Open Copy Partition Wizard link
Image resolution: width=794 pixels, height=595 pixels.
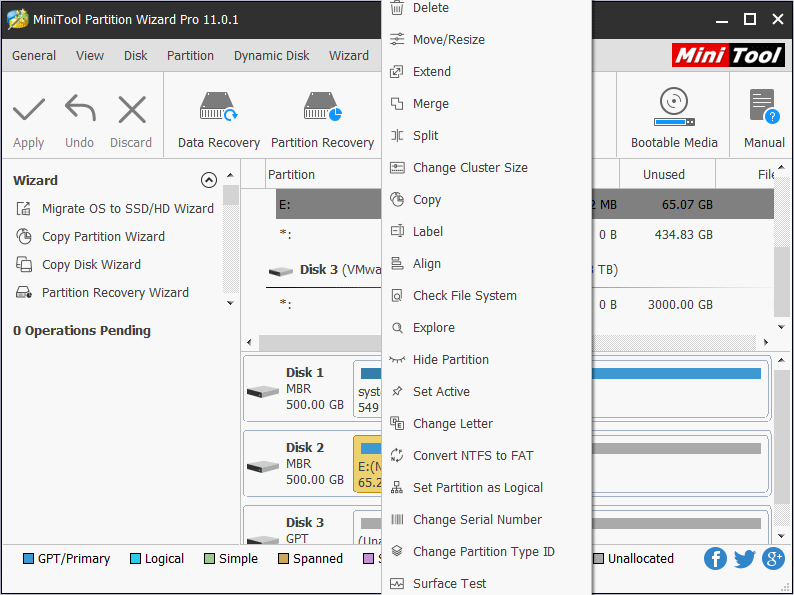coord(103,236)
